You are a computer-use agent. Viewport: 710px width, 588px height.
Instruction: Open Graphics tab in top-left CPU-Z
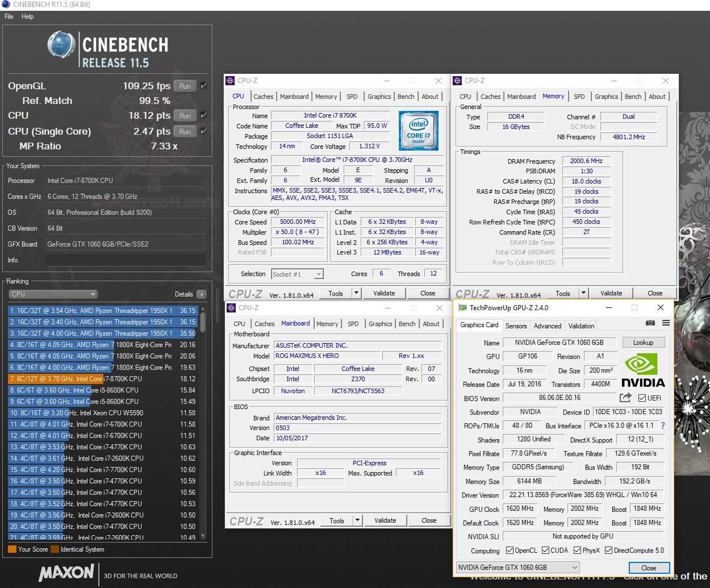click(x=379, y=97)
